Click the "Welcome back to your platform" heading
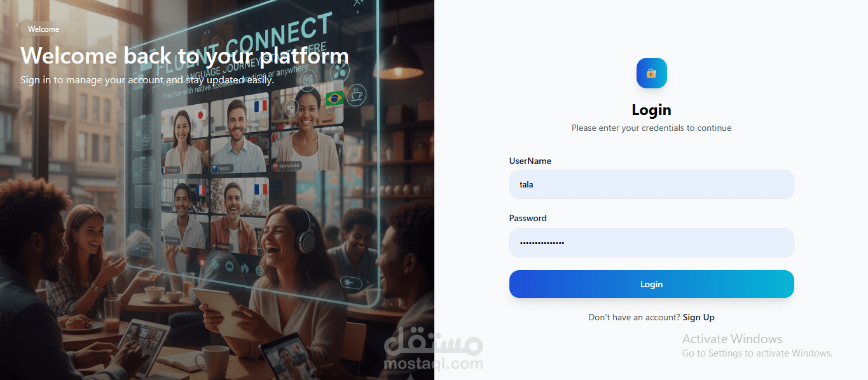868x380 pixels. (184, 55)
